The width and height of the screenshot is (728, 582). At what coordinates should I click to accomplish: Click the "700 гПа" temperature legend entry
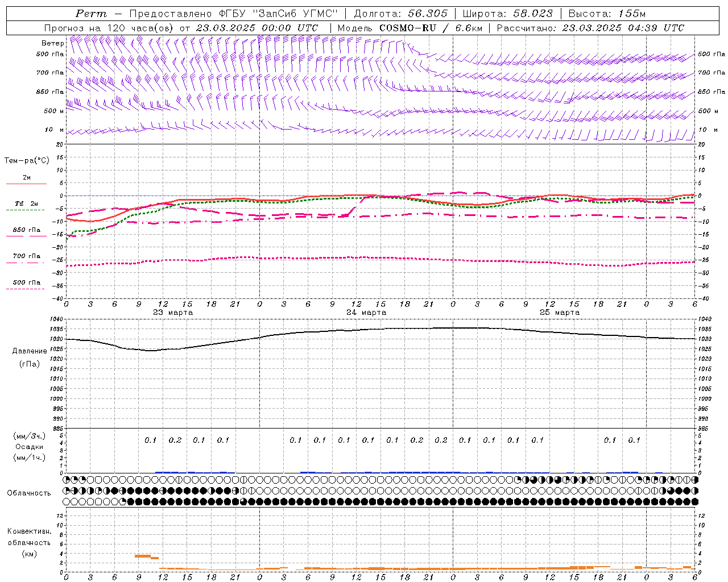click(x=27, y=256)
